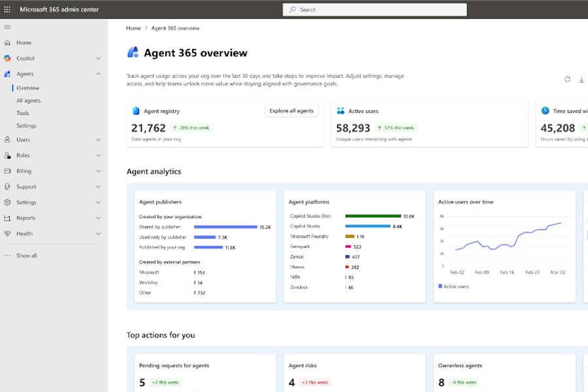Expand the Users menu chevron

pyautogui.click(x=98, y=140)
